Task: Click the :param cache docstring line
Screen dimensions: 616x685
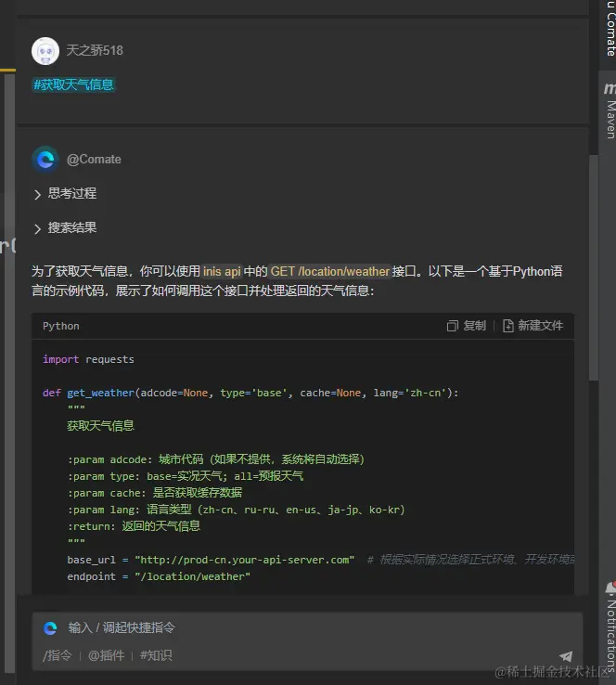Action: (155, 493)
